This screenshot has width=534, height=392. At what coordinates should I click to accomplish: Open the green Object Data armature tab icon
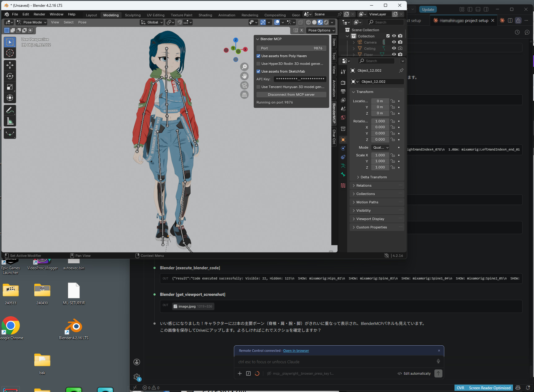(x=343, y=166)
